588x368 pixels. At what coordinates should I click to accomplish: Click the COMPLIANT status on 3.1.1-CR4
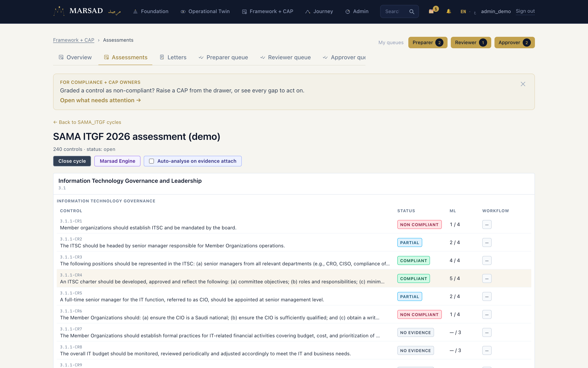coord(414,278)
